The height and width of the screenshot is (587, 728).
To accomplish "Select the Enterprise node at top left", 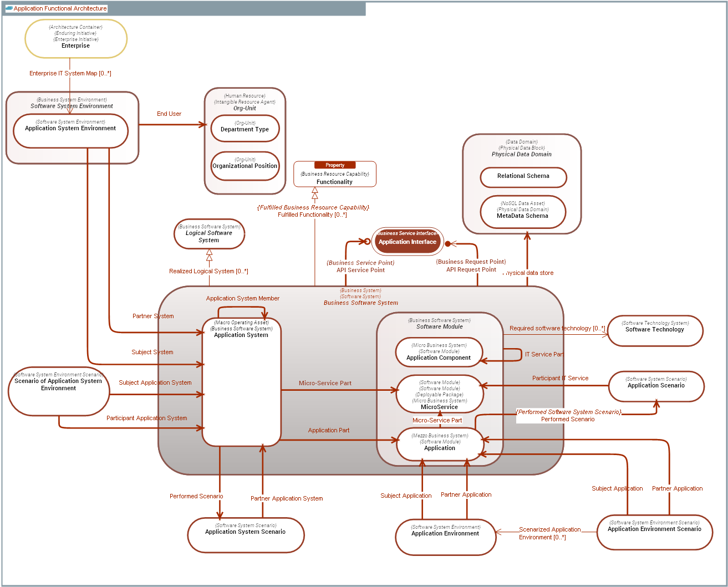I will click(x=75, y=39).
